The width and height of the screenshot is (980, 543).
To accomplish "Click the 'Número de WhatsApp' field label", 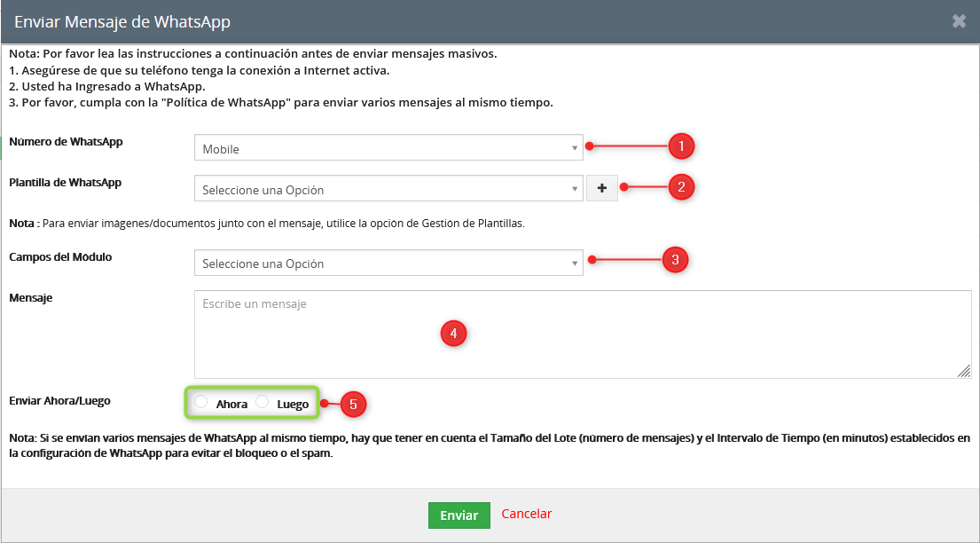I will 67,141.
